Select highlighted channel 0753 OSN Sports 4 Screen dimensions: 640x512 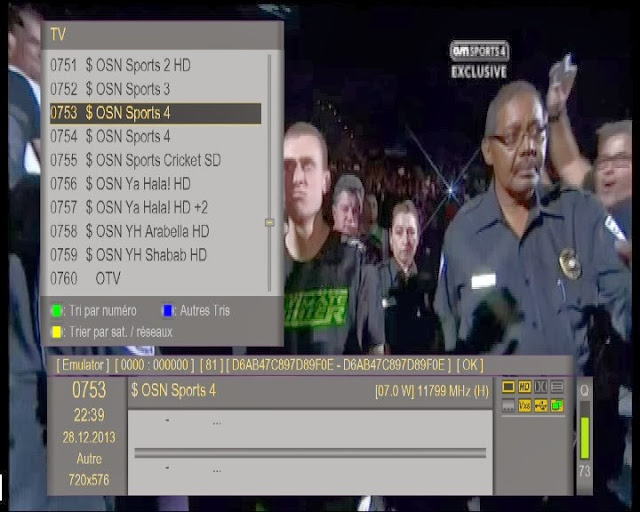pos(155,113)
